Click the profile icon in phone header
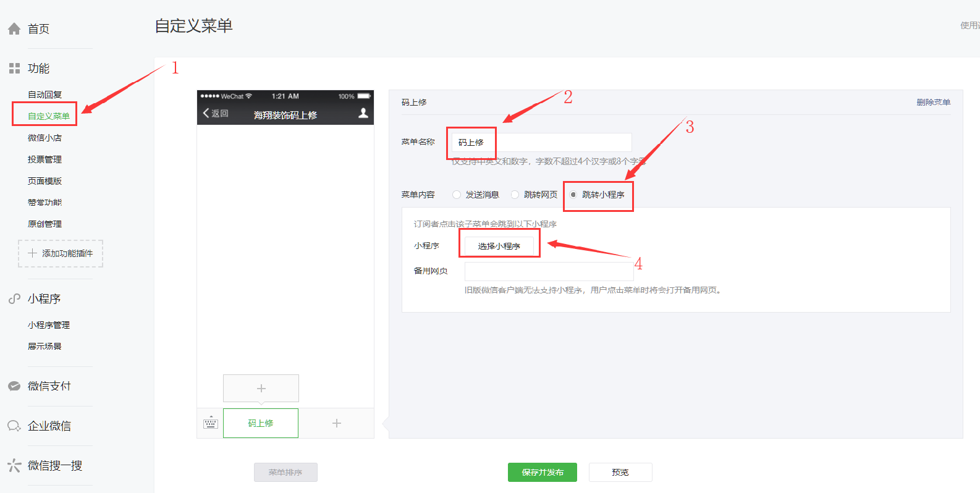Image resolution: width=980 pixels, height=493 pixels. coord(363,113)
